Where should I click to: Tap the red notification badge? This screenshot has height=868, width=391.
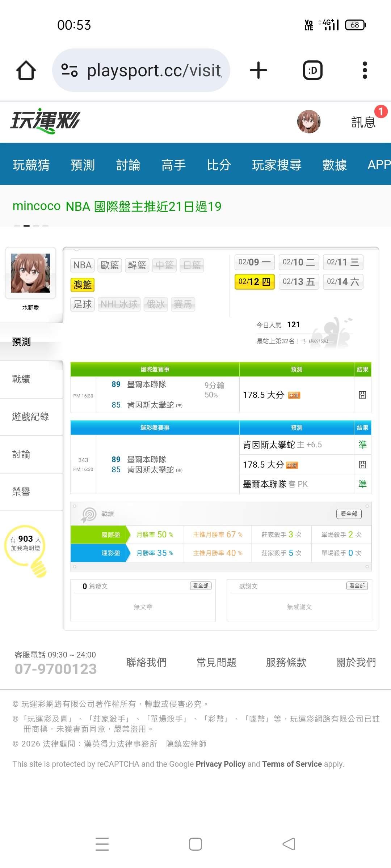coord(381,112)
